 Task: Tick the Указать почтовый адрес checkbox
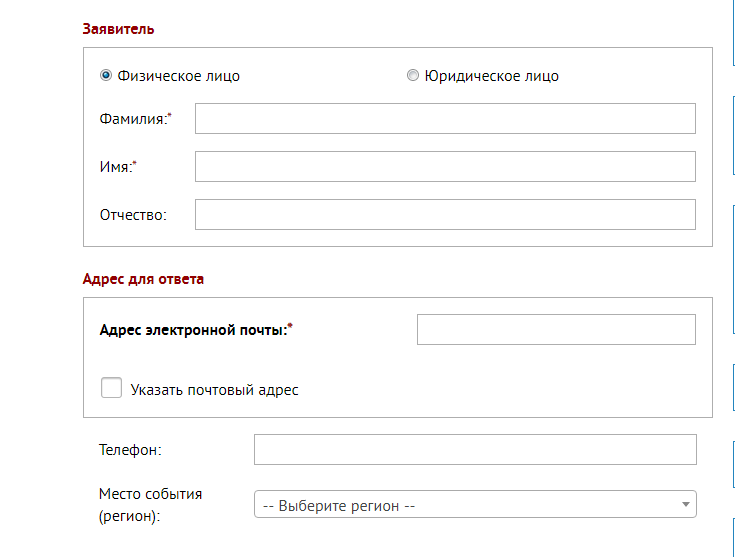(111, 388)
